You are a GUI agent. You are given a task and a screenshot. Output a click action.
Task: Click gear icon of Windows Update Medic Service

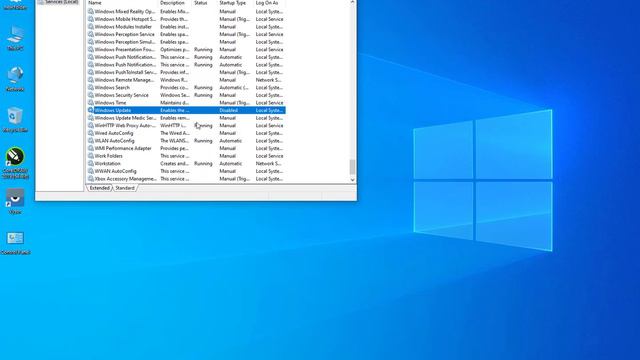pos(91,118)
